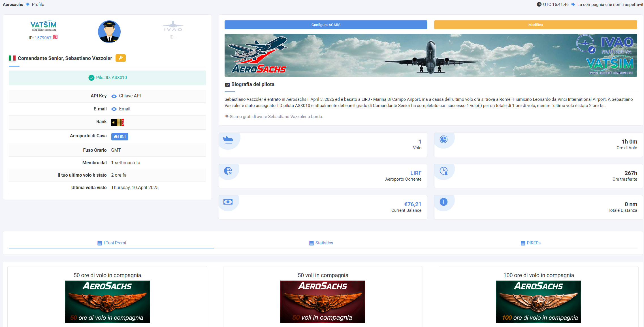Click the VATSIM logo in profile card
Screen dimensions: 644x327
click(x=43, y=25)
